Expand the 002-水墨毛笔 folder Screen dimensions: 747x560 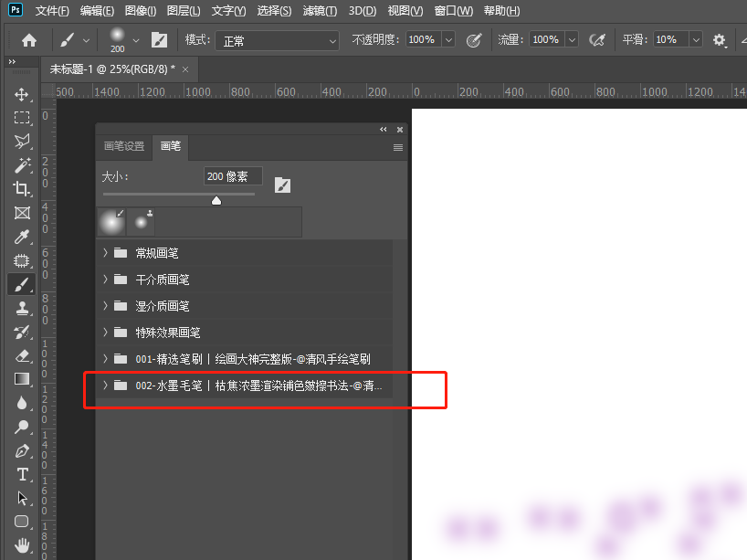click(x=105, y=386)
